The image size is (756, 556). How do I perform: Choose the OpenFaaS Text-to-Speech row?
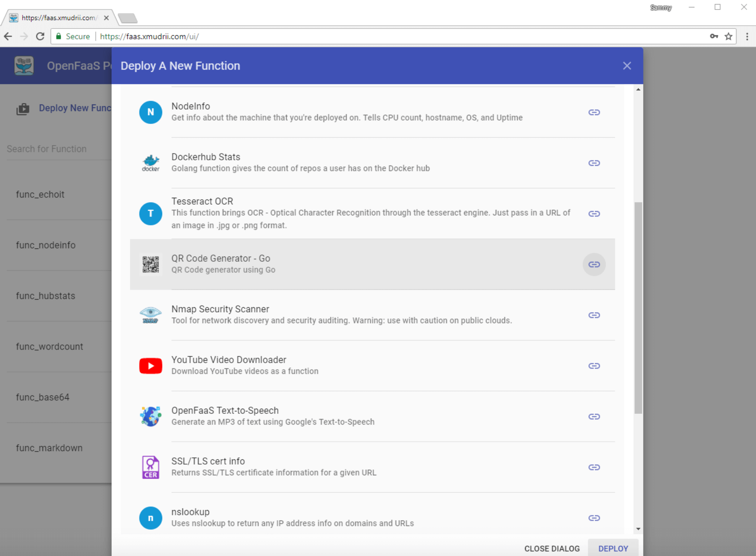(372, 416)
